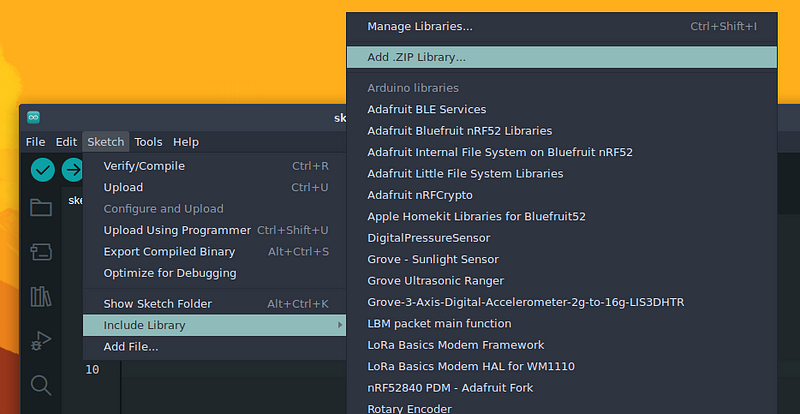Viewport: 800px width, 414px height.
Task: Click the Upload arrow toolbar button
Action: [x=72, y=170]
